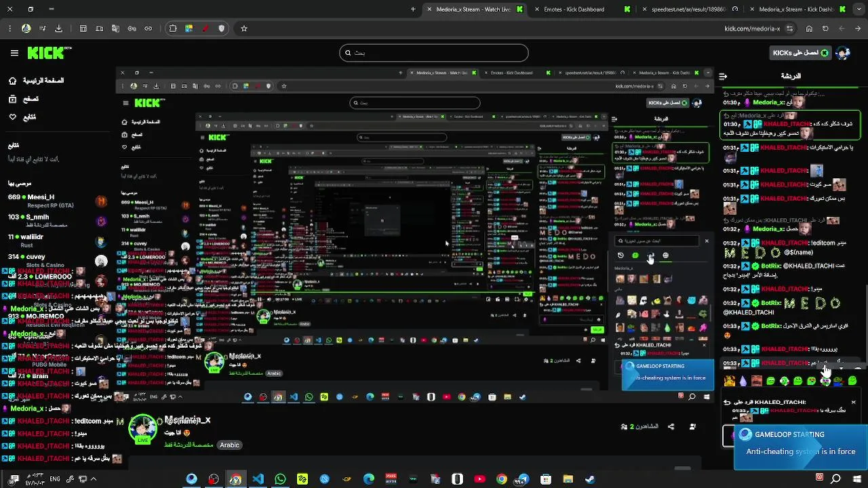Open a new browser tab with the plus button

coord(413,9)
